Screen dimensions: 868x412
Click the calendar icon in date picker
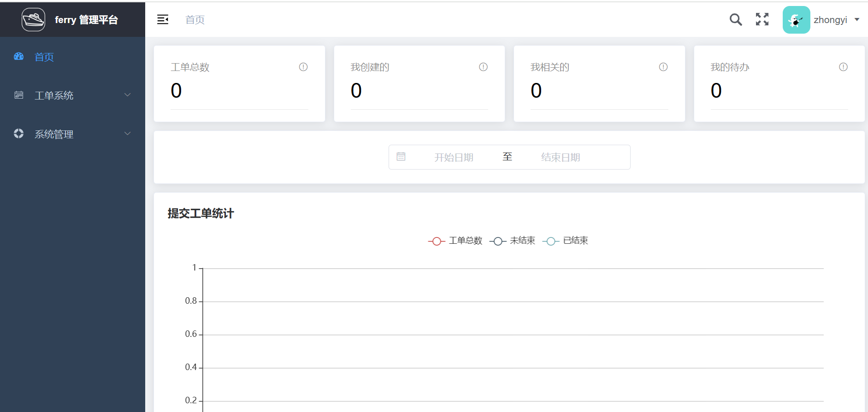pyautogui.click(x=401, y=157)
